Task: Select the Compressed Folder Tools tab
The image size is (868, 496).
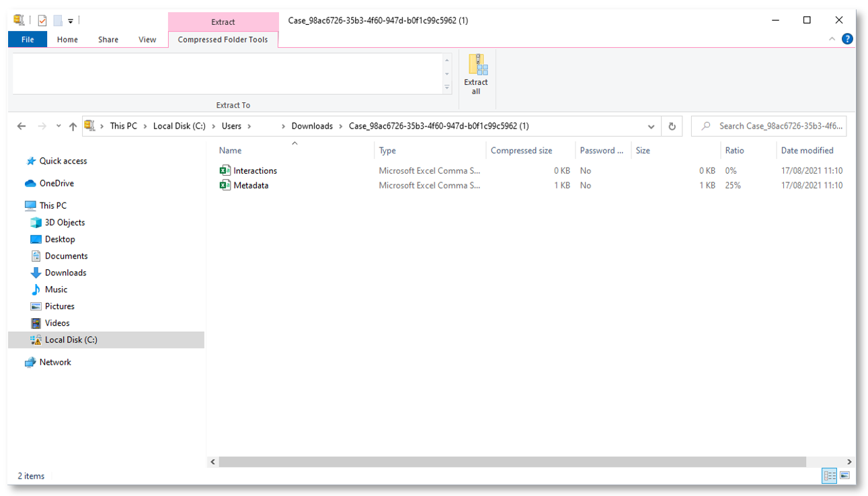Action: tap(223, 40)
